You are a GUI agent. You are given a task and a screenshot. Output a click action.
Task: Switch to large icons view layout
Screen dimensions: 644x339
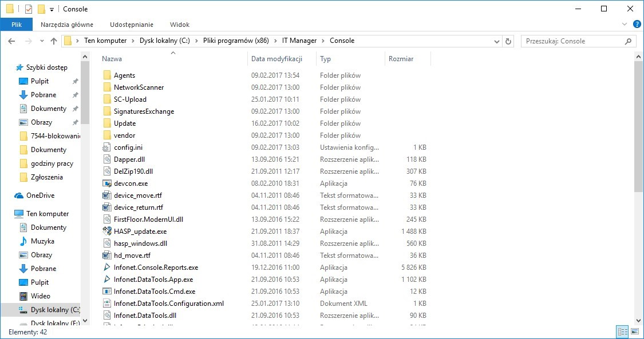click(x=635, y=332)
